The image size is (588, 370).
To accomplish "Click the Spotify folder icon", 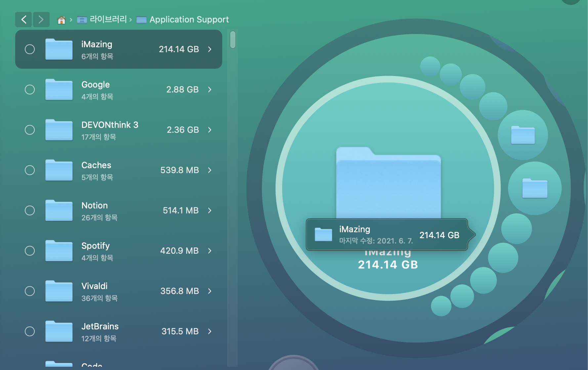I will (59, 251).
